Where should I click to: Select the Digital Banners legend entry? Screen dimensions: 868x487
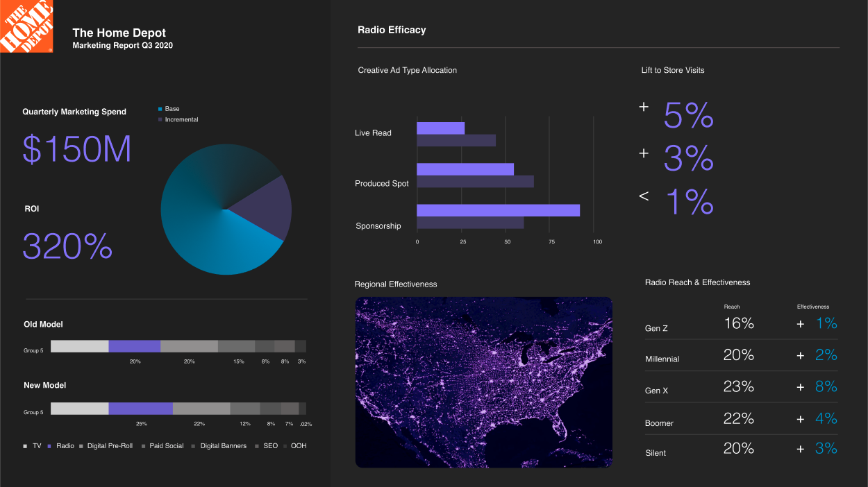pos(219,446)
